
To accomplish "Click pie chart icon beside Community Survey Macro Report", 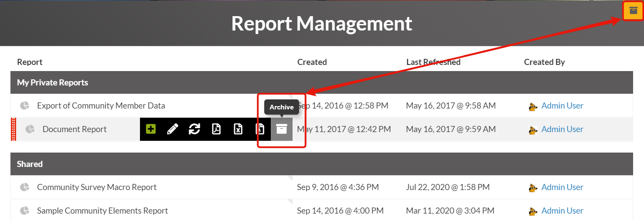I will click(x=24, y=187).
